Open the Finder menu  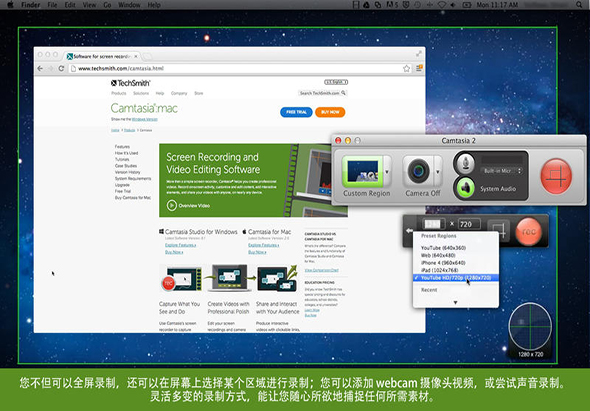[x=30, y=5]
